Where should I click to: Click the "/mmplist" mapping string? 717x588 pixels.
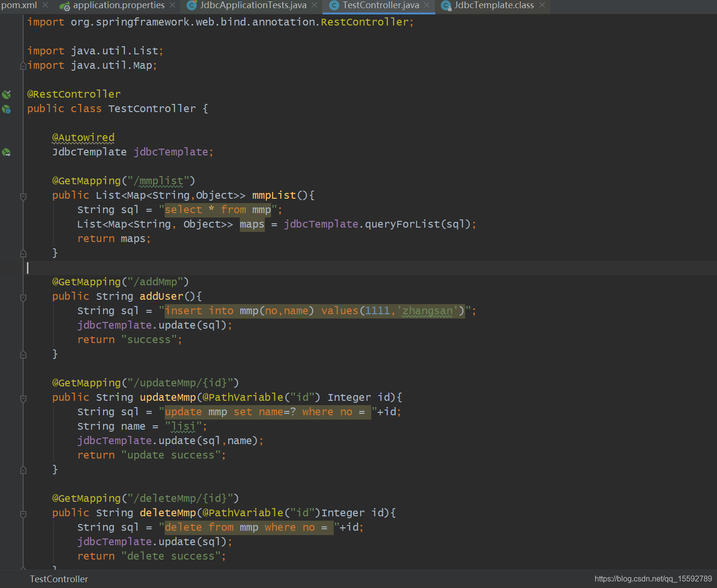(x=158, y=181)
